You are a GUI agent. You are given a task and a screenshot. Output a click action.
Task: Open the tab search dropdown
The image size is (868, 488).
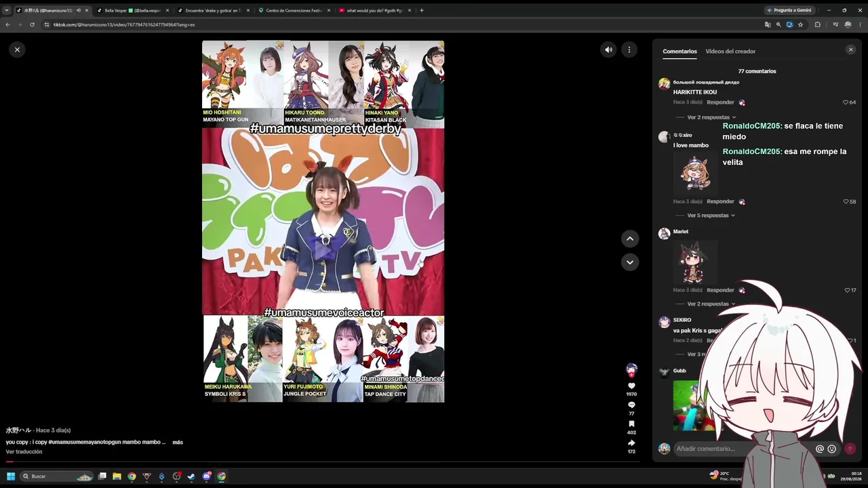(6, 10)
